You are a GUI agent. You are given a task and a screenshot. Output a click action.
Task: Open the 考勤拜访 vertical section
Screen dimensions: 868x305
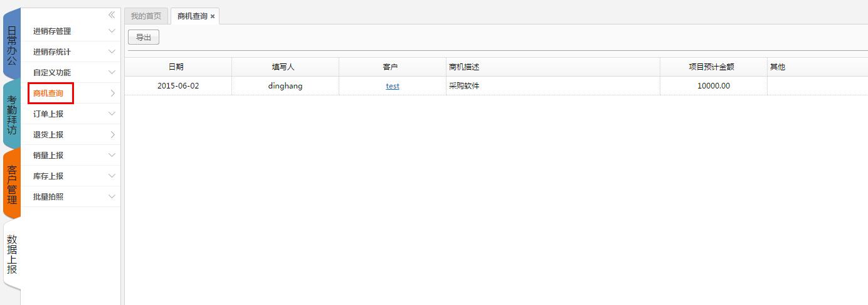click(x=12, y=115)
